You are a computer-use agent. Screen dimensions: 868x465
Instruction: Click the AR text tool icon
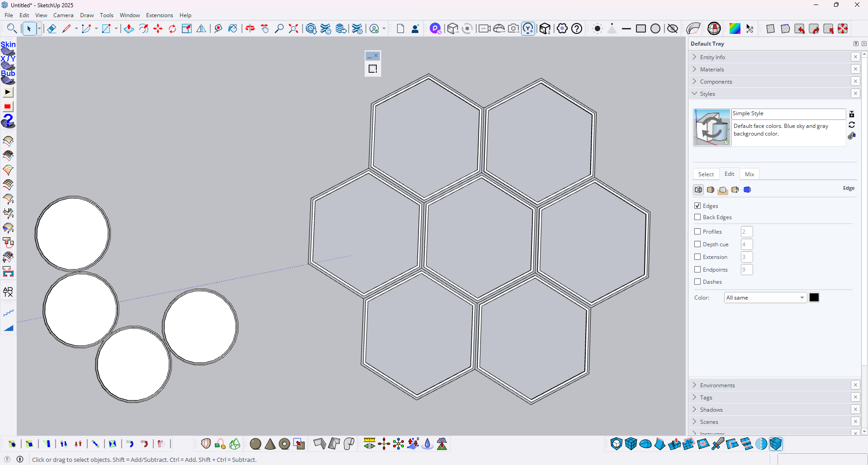click(8, 292)
